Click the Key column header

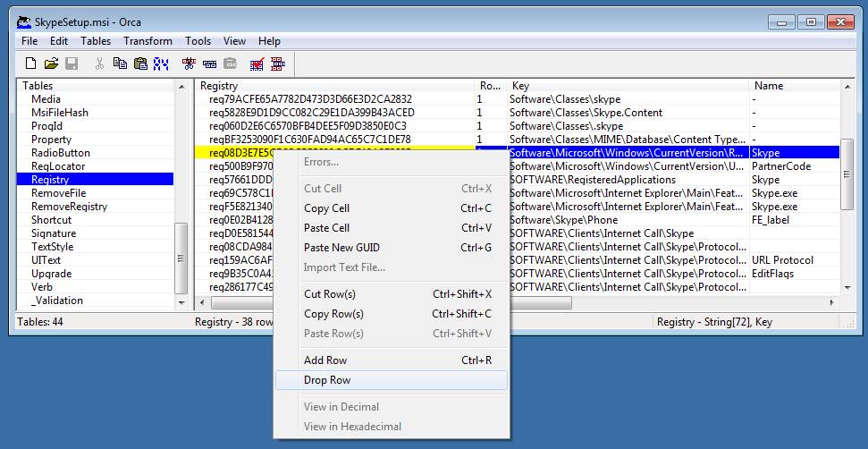[628, 86]
